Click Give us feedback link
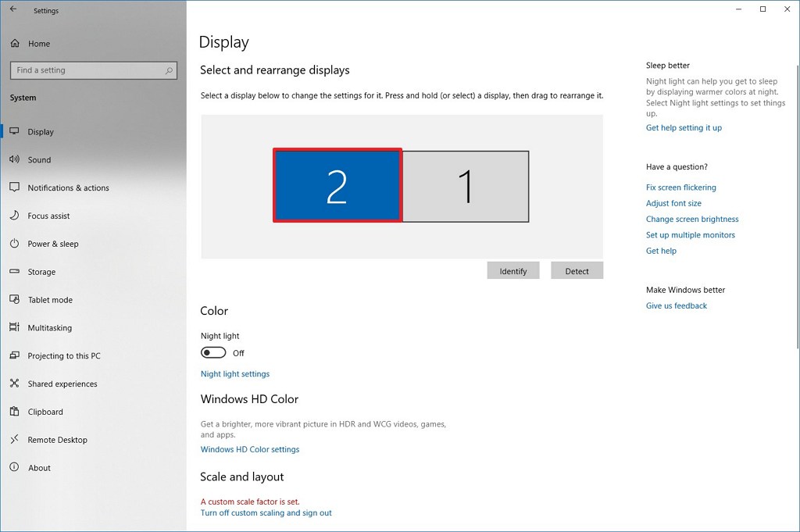The height and width of the screenshot is (532, 800). 677,305
